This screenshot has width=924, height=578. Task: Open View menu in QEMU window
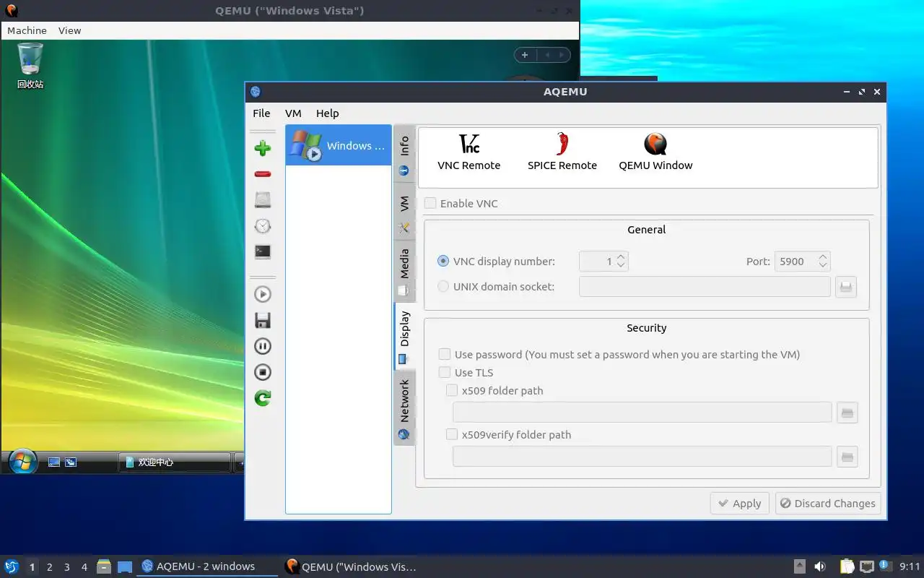pyautogui.click(x=70, y=30)
